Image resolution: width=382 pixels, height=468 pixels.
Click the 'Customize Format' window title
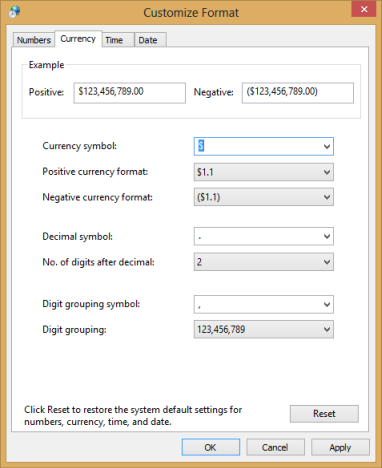pos(191,13)
